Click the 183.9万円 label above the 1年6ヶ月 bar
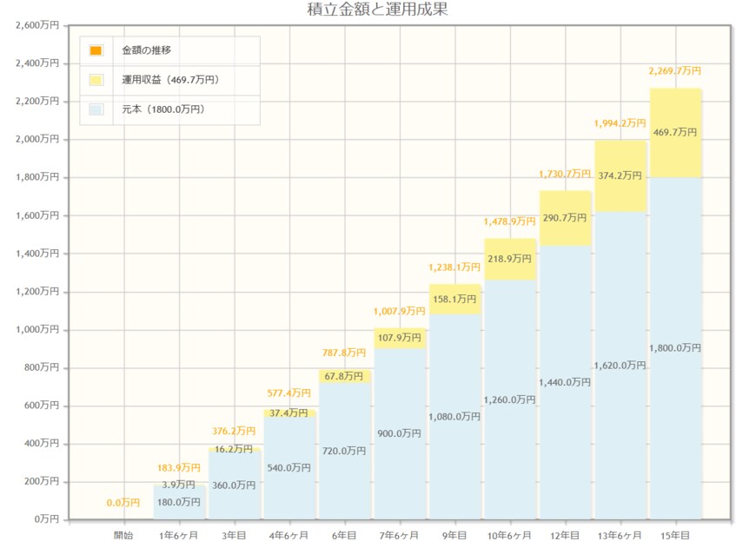756x541 pixels. pyautogui.click(x=180, y=465)
